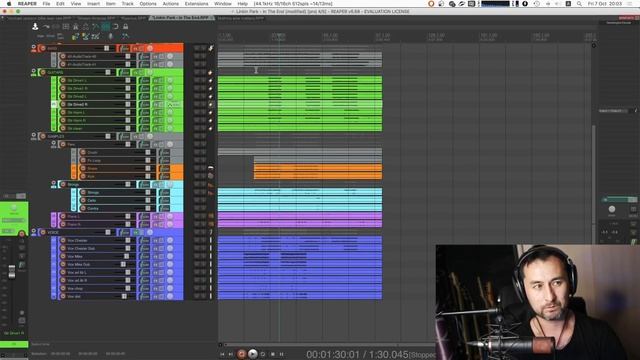Click the track icon beside the Snare lane
The width and height of the screenshot is (640, 360).
(x=211, y=168)
